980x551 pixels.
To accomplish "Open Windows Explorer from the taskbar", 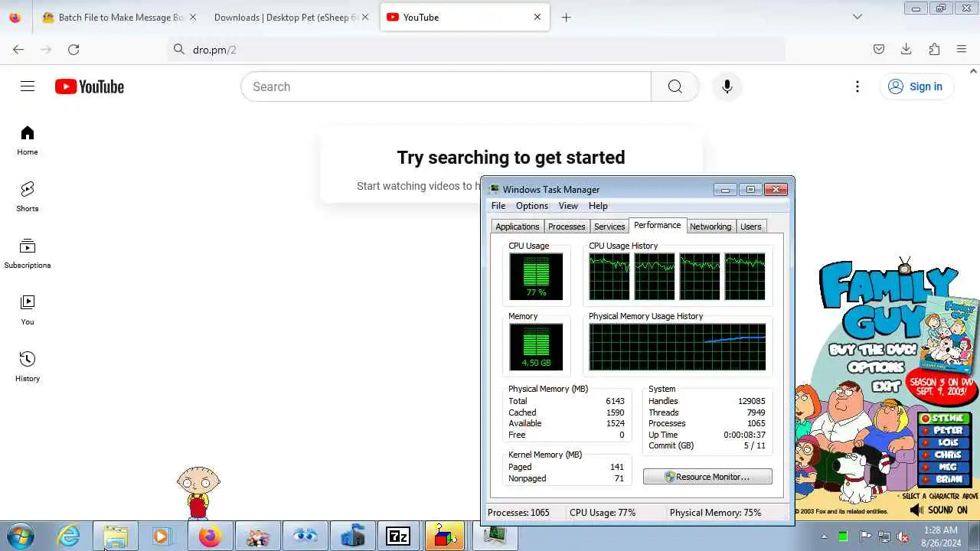I will pyautogui.click(x=116, y=536).
